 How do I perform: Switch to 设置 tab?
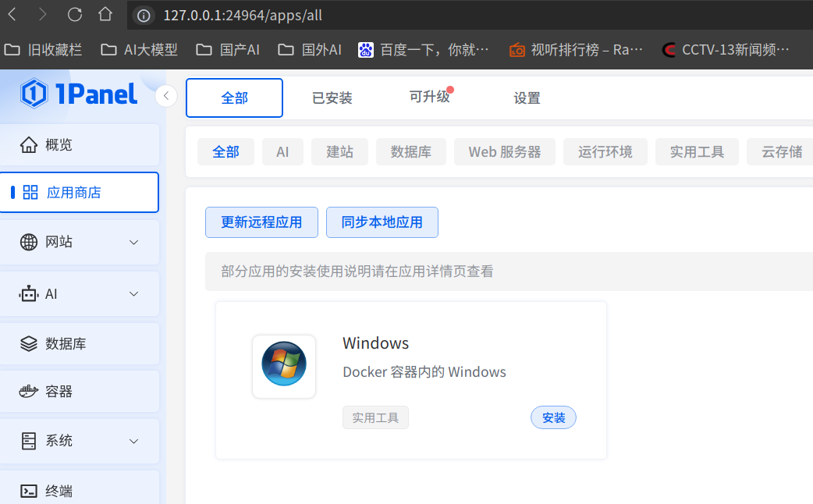pos(527,98)
